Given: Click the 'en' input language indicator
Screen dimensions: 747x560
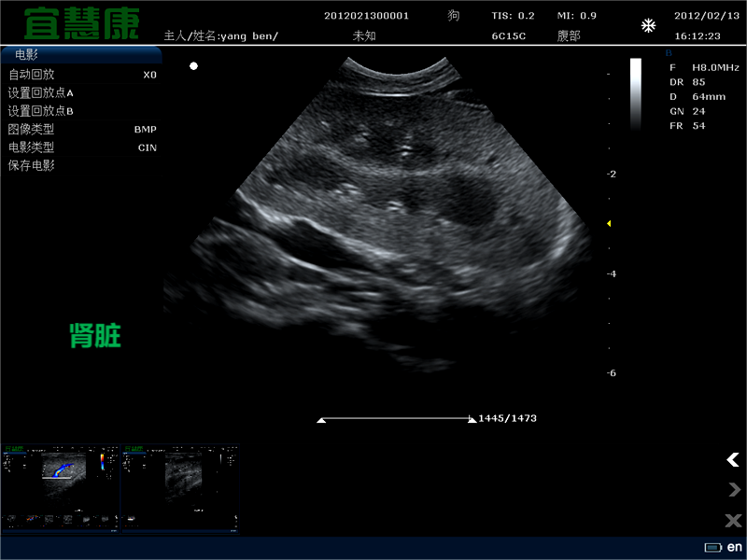Looking at the screenshot, I should tap(734, 547).
